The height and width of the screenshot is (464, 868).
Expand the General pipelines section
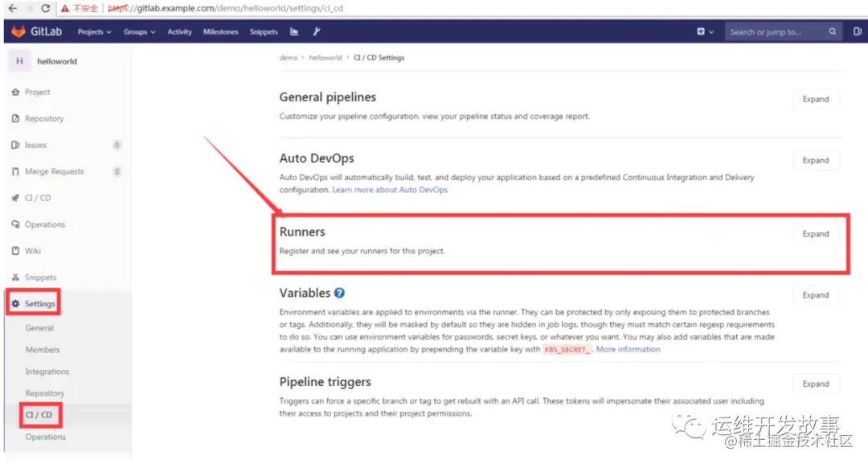click(x=816, y=99)
